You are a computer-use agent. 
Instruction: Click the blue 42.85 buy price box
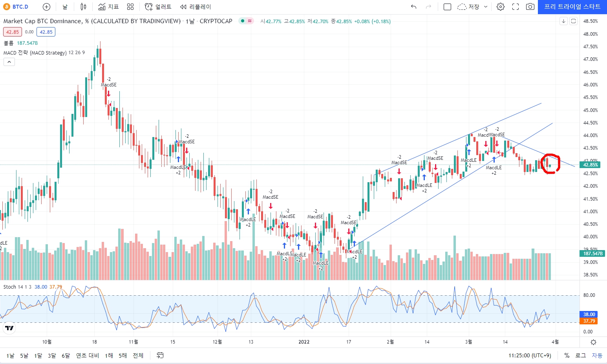[46, 32]
